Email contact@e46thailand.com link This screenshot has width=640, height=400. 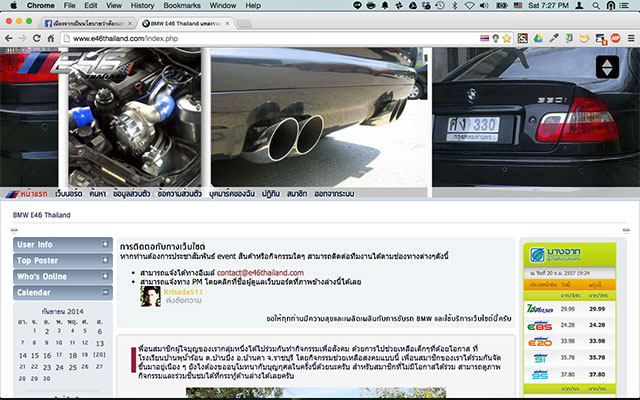pyautogui.click(x=260, y=273)
